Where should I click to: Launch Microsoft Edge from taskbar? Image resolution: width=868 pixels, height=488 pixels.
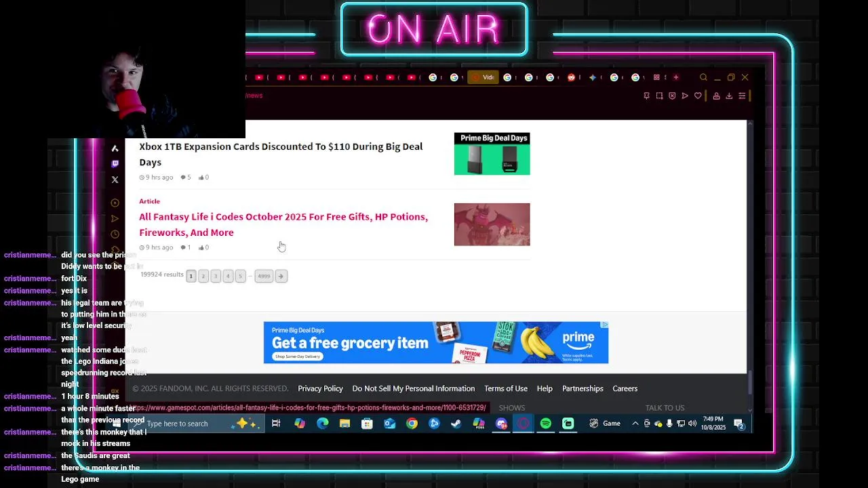click(x=322, y=424)
